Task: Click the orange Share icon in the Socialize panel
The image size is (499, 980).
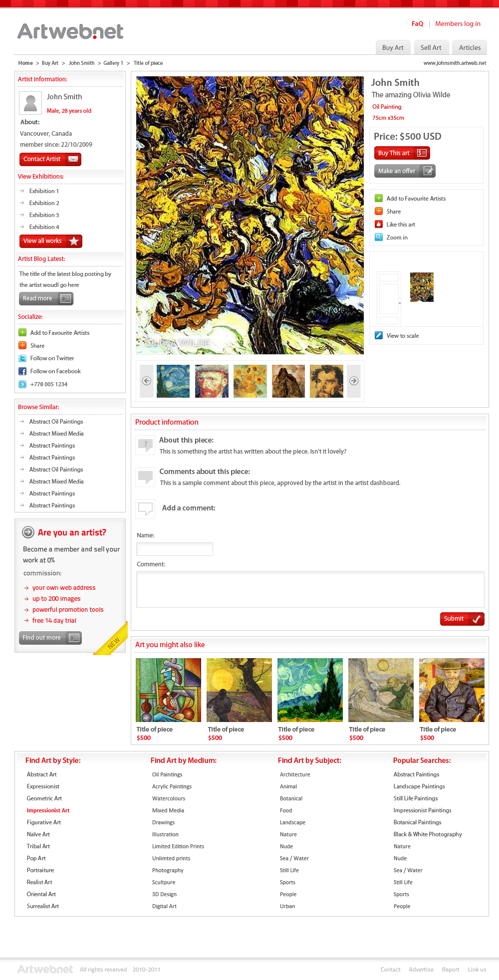Action: (x=22, y=345)
